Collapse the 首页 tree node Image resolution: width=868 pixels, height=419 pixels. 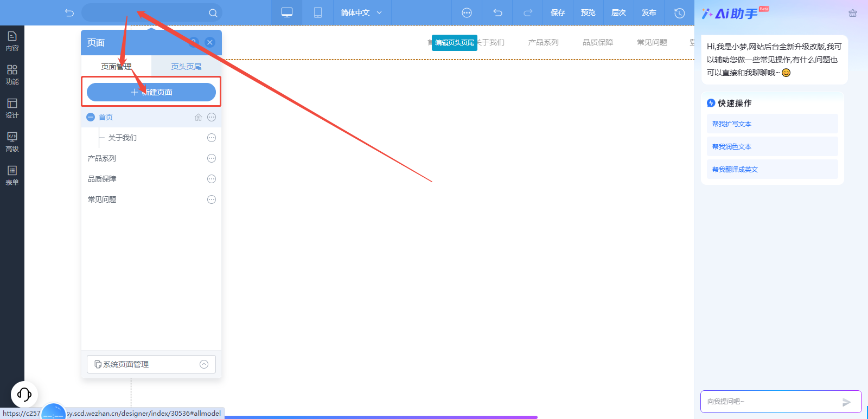point(91,117)
